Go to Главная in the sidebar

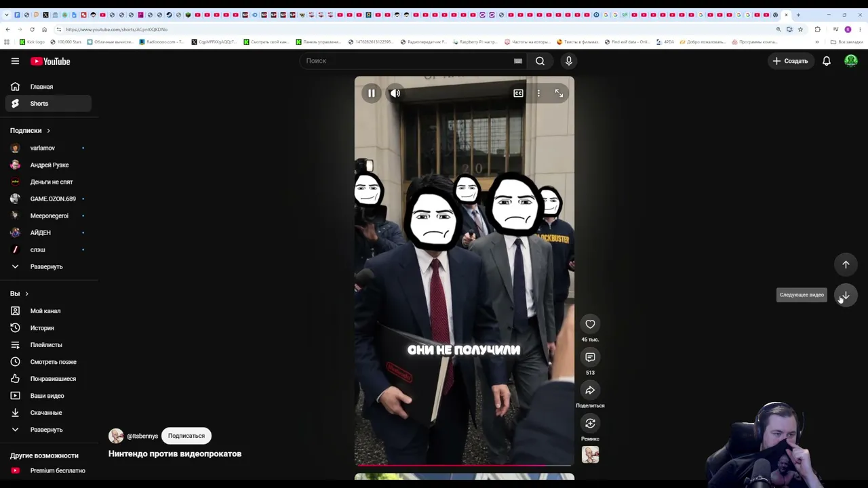tap(47, 87)
